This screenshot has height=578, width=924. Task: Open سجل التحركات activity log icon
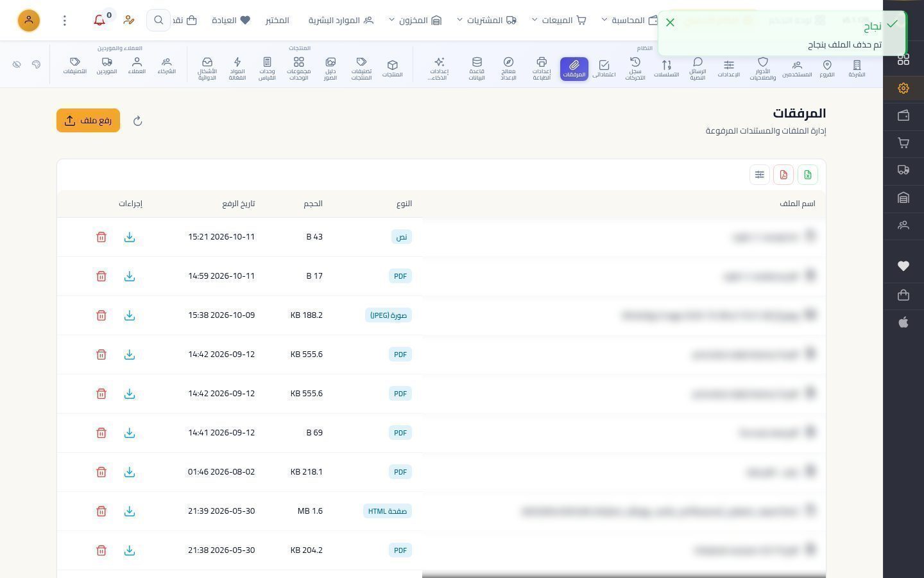(635, 68)
